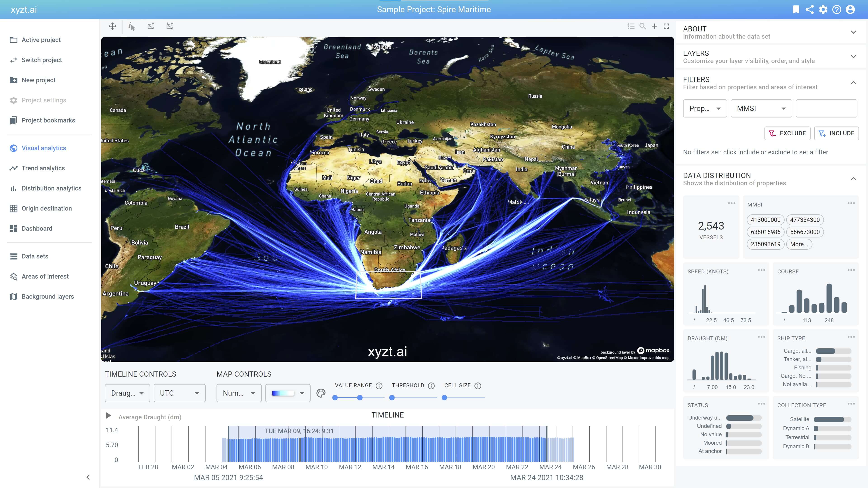The image size is (868, 488).
Task: Open Speed (Knots) chart options
Action: coord(762,270)
